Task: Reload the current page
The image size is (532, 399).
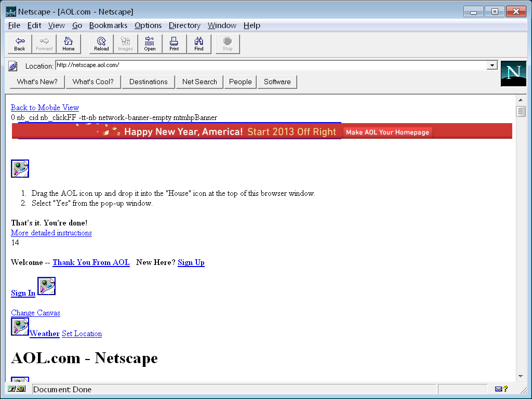Action: 101,44
